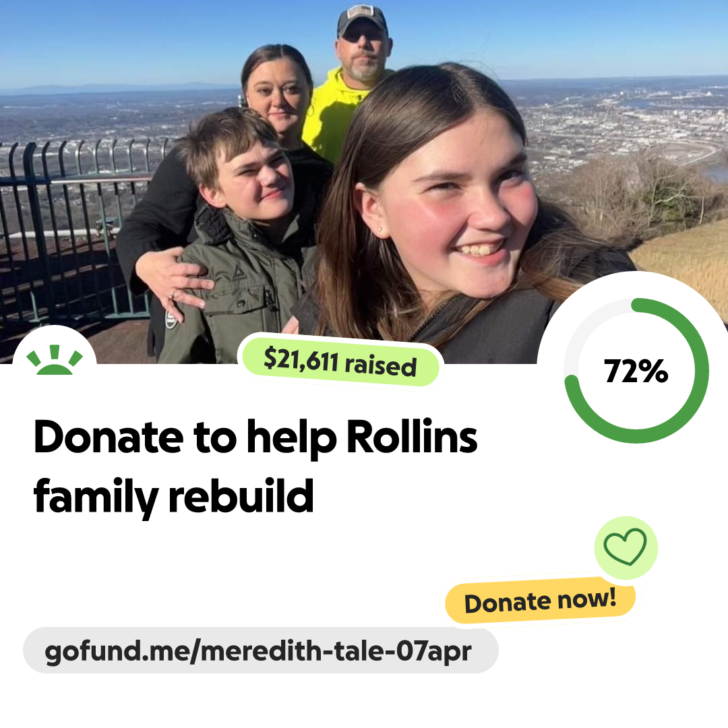The height and width of the screenshot is (728, 728).
Task: Click the green heart icon
Action: coord(626,547)
